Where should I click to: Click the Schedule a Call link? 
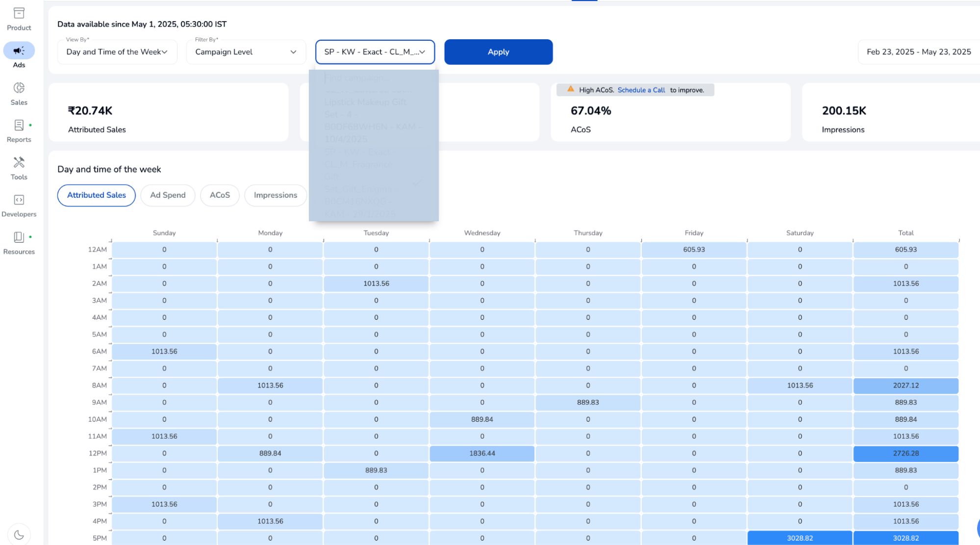pyautogui.click(x=641, y=90)
